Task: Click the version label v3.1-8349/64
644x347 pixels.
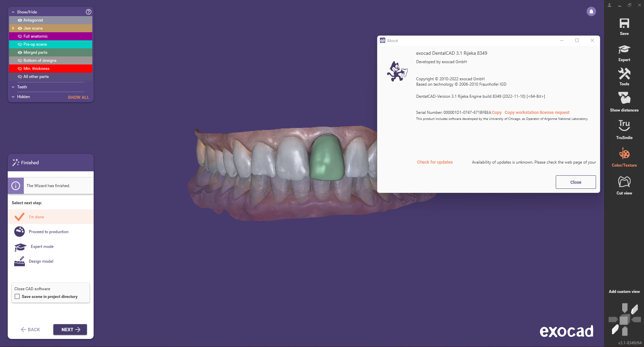Action: pyautogui.click(x=630, y=343)
